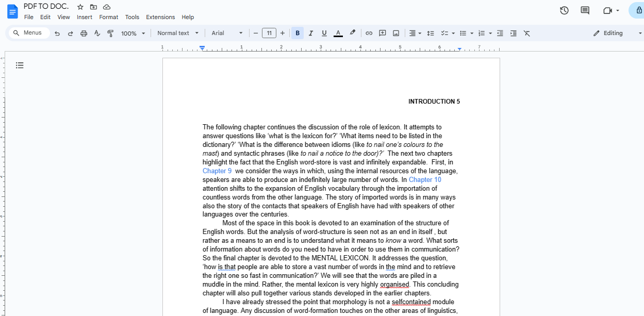Click the underlined word organised

click(394, 285)
